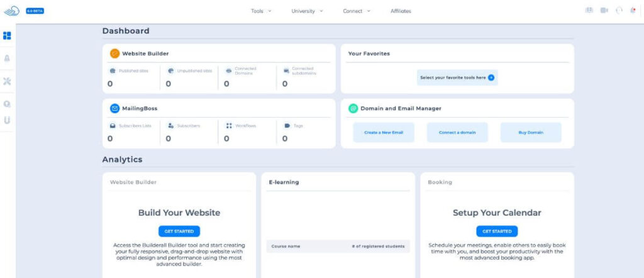
Task: Click the Setup Your Calendar title
Action: (x=497, y=213)
